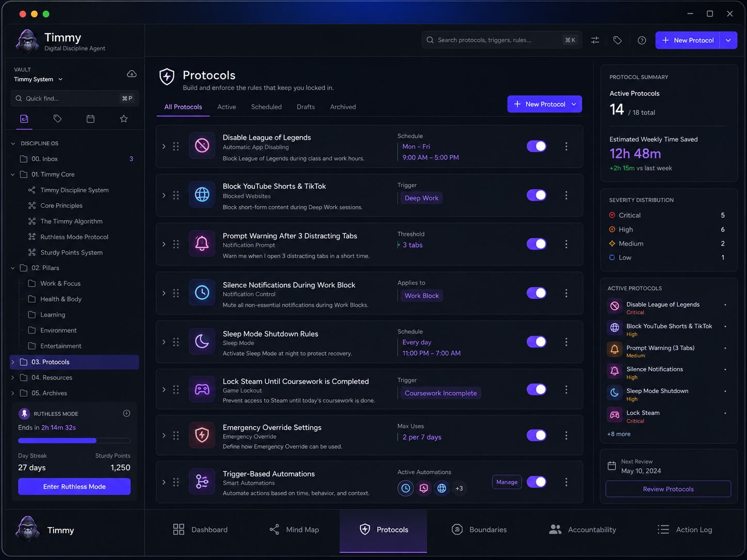Open the Timmy System vault dropdown
This screenshot has height=560, width=747.
click(39, 79)
